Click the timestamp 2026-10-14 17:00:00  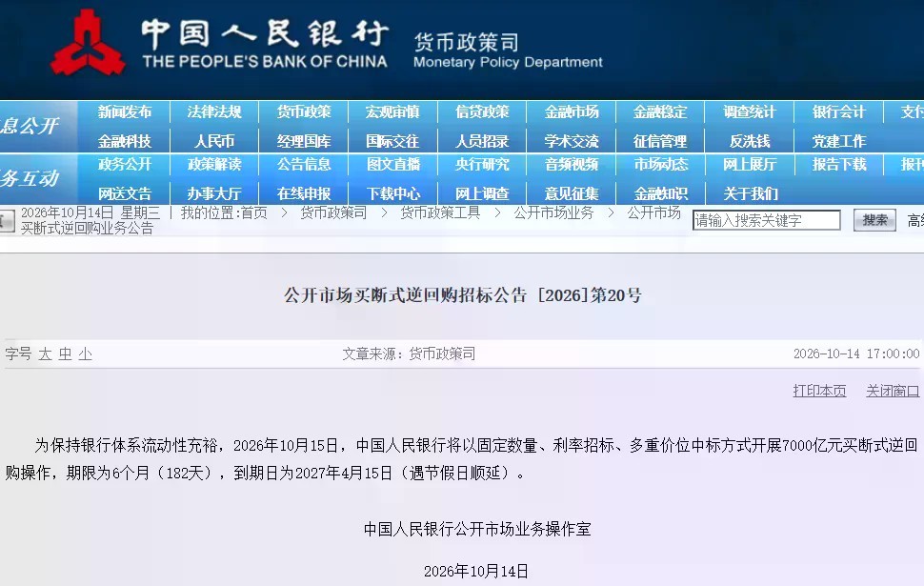pyautogui.click(x=856, y=354)
